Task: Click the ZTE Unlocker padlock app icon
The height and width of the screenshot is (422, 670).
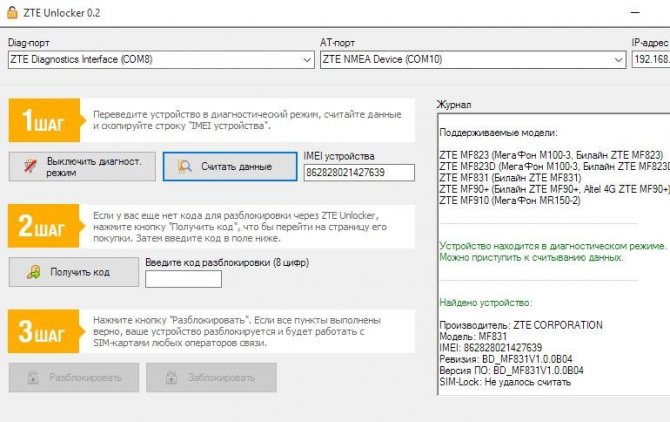Action: (x=12, y=13)
